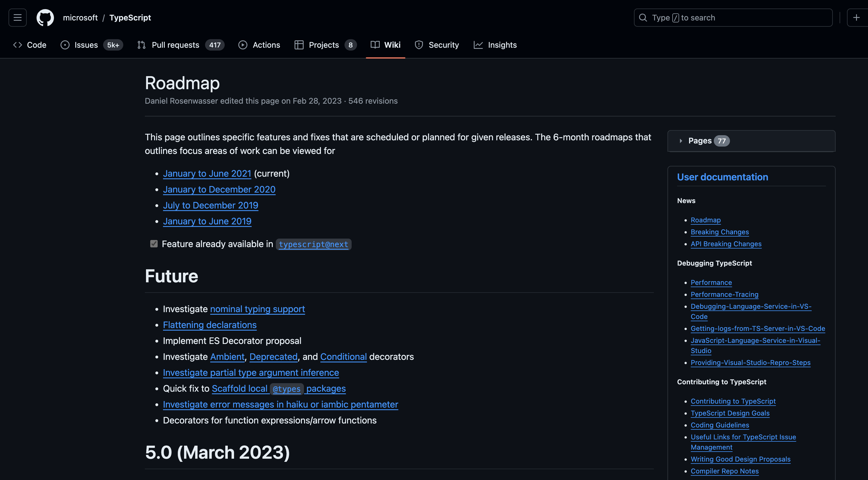Click 'Decorators for function expressions/arrow functions' item
Viewport: 868px width, 480px height.
tap(270, 420)
